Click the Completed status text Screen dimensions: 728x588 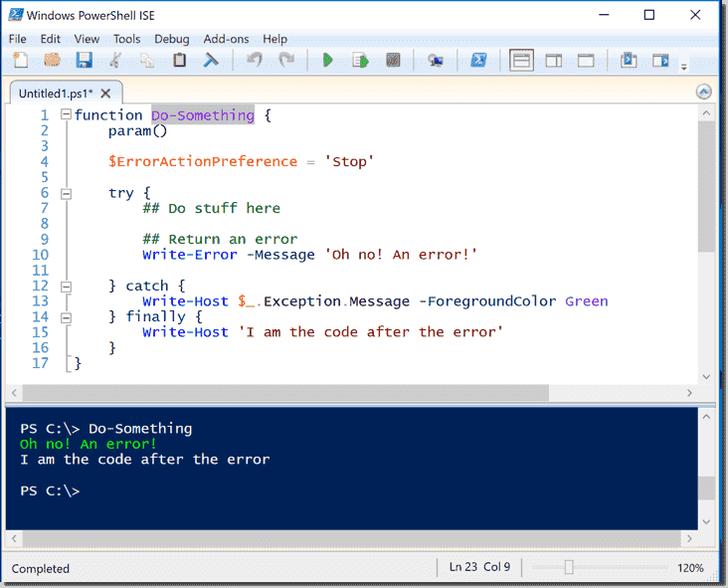coord(41,568)
